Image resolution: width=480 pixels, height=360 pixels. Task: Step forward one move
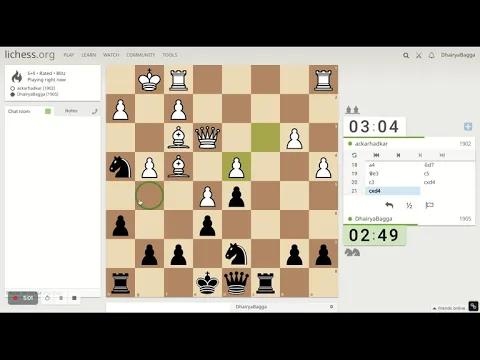click(x=420, y=155)
